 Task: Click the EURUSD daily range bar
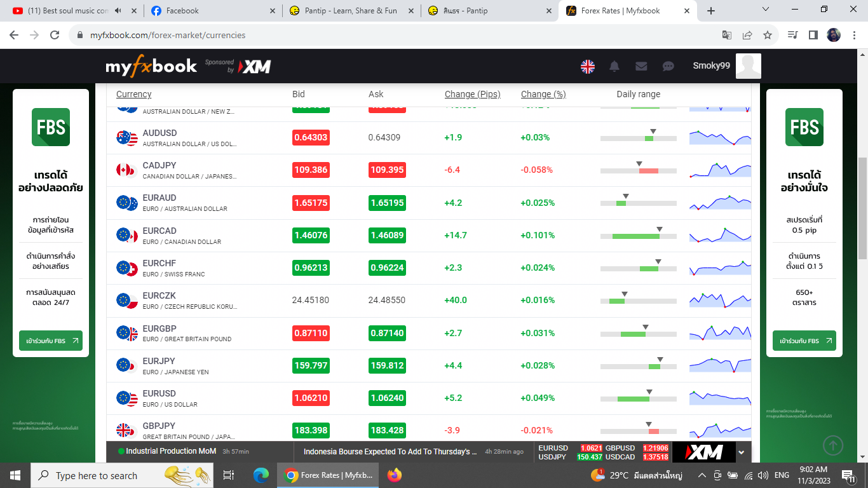click(x=639, y=398)
